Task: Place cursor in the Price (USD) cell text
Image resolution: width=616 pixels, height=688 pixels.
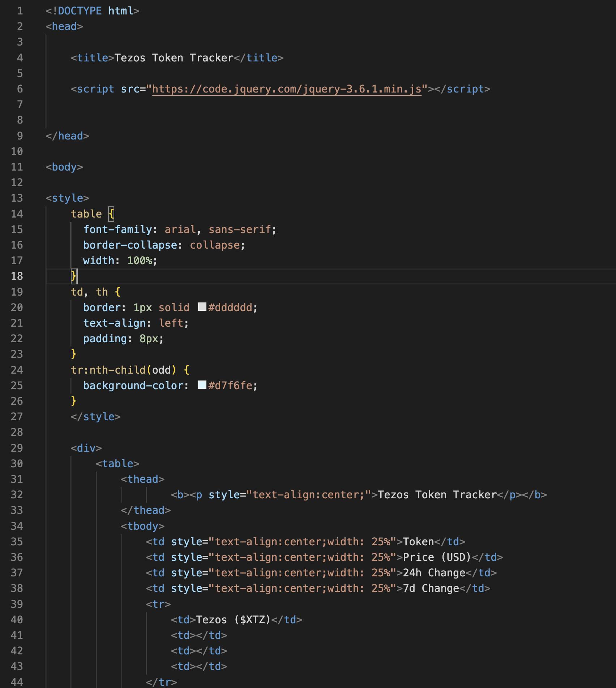Action: 437,557
